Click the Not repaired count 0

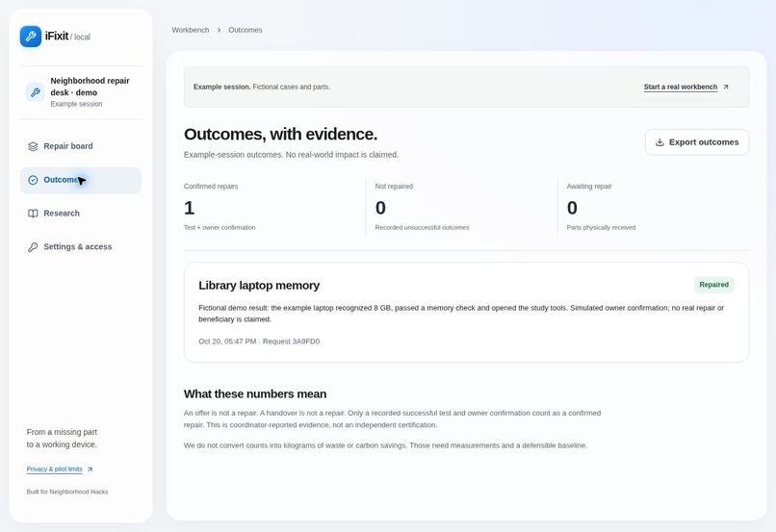(x=380, y=208)
